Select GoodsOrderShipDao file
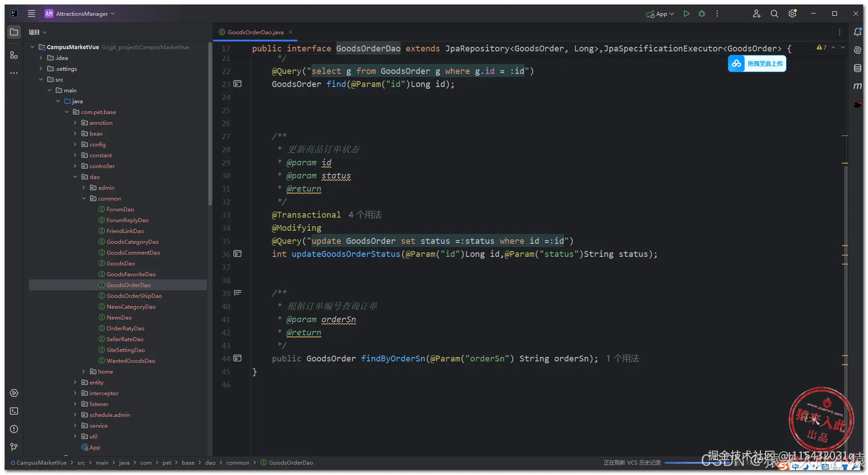The height and width of the screenshot is (475, 868). [x=134, y=296]
